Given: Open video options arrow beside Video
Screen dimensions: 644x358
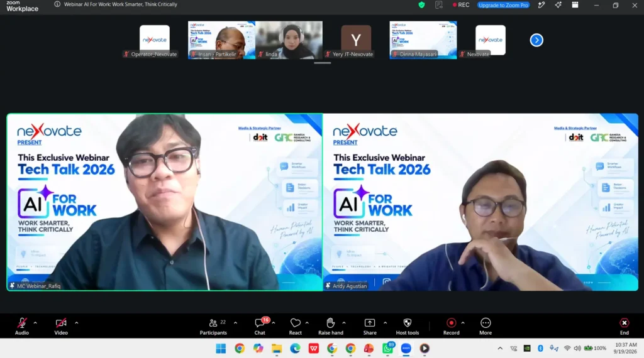Looking at the screenshot, I should click(76, 323).
